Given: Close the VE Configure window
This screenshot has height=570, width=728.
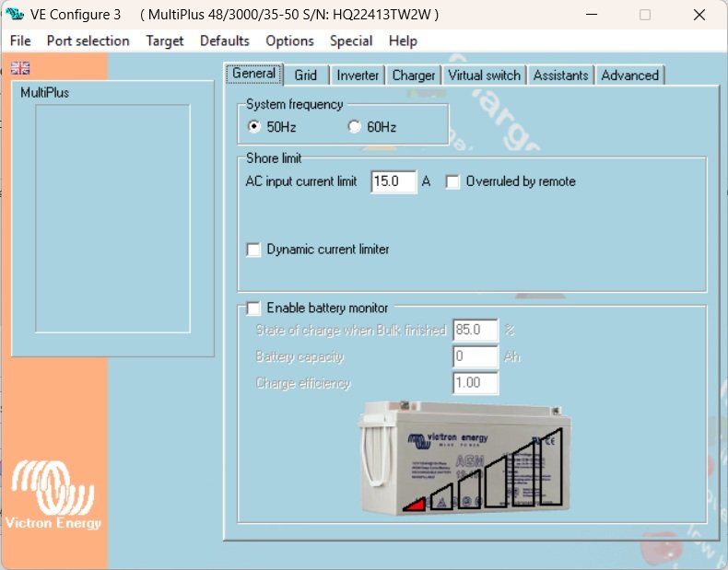Looking at the screenshot, I should coord(699,15).
